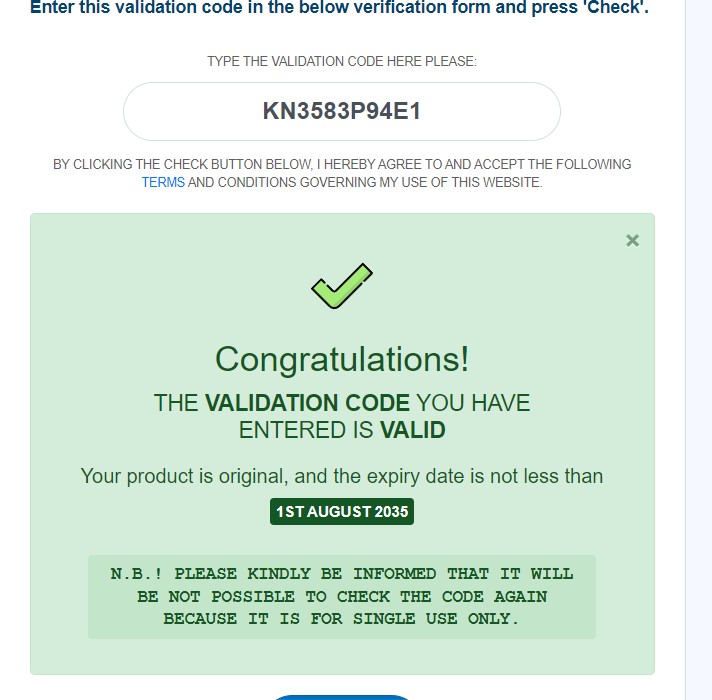
Task: Click the validation code input field
Action: tap(341, 111)
